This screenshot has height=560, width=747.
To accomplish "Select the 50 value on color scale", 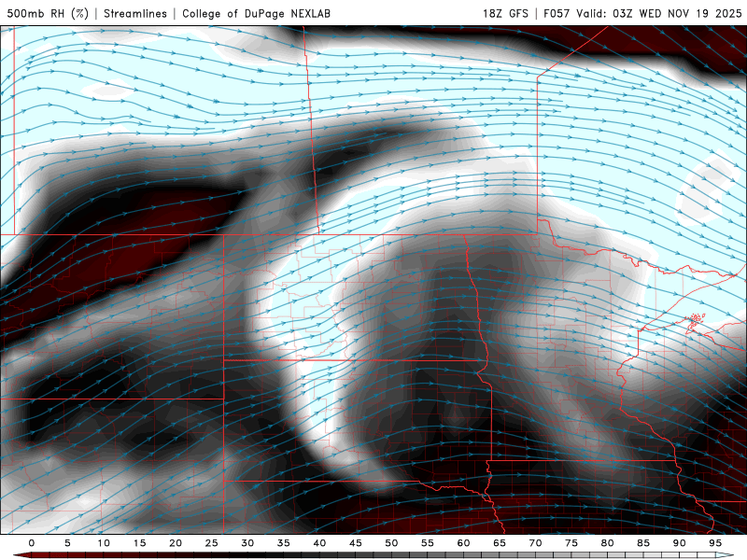I will pyautogui.click(x=391, y=543).
